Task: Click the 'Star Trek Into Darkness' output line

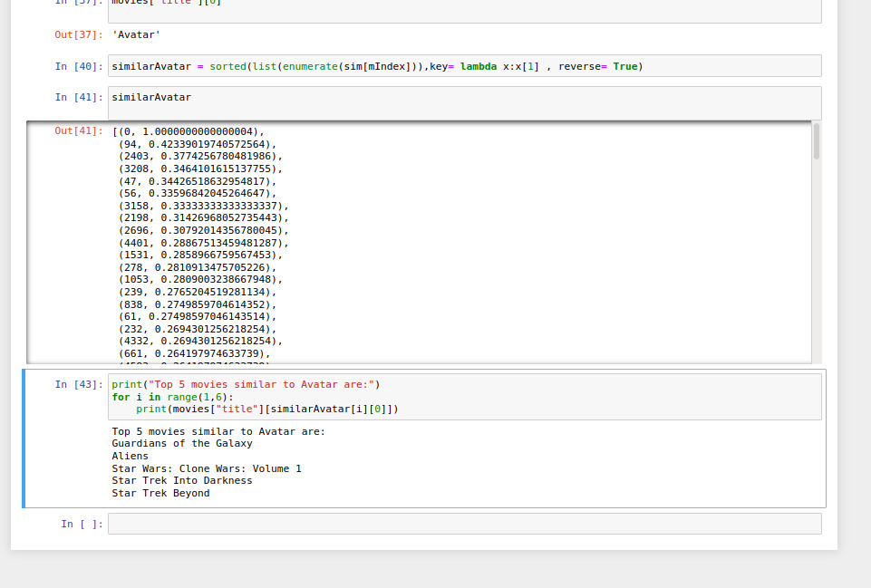Action: point(182,480)
